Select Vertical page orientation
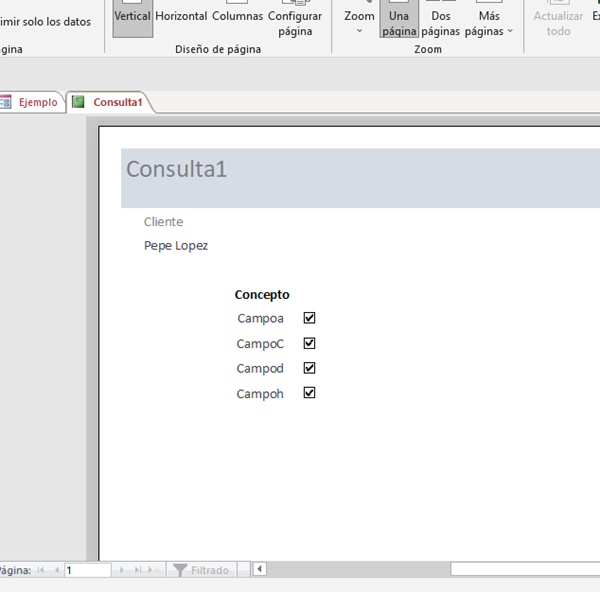The image size is (600, 592). tap(132, 18)
